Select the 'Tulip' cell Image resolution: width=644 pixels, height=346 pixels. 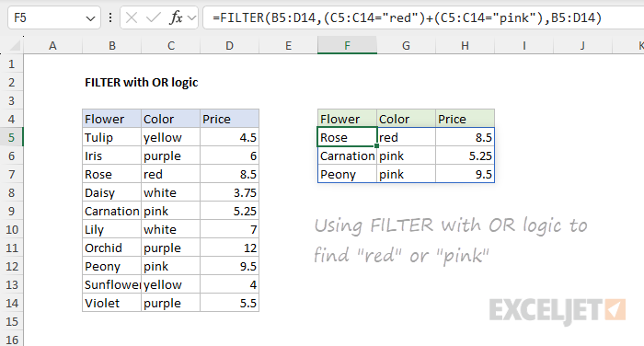(x=111, y=137)
